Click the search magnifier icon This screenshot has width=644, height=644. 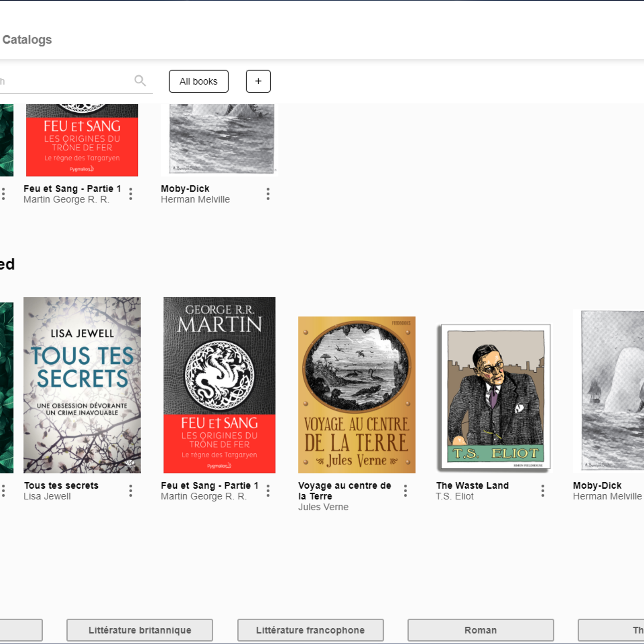tap(140, 80)
